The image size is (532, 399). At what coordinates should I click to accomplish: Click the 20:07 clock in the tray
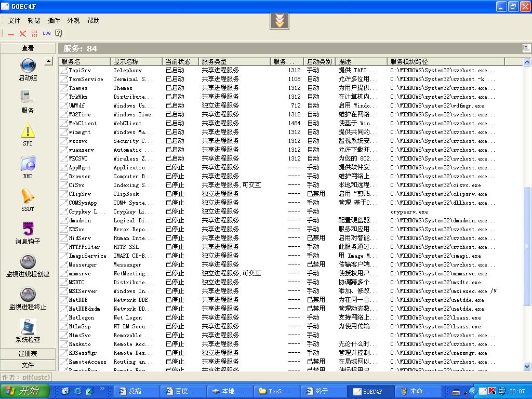click(517, 391)
